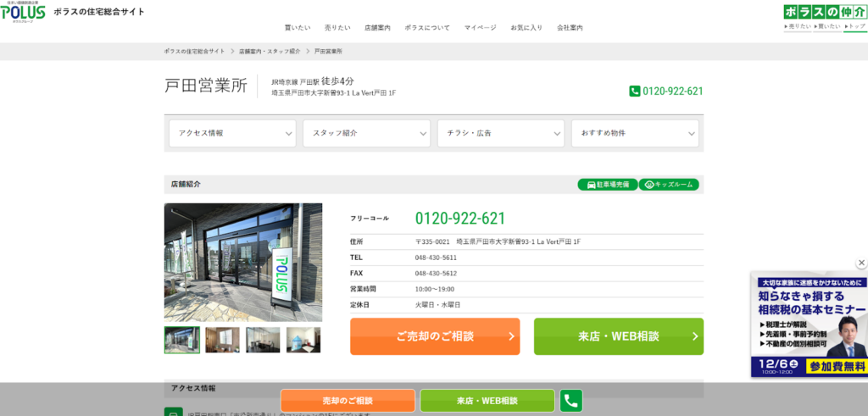Viewport: 868px width, 416px height.
Task: Click the 〒335-0021 address text
Action: coord(498,241)
